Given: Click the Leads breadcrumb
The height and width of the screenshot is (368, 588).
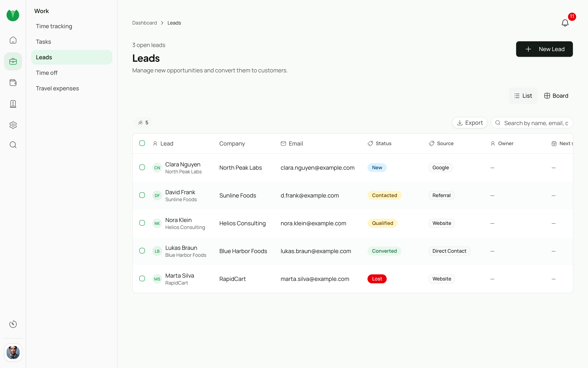Looking at the screenshot, I should tap(174, 23).
